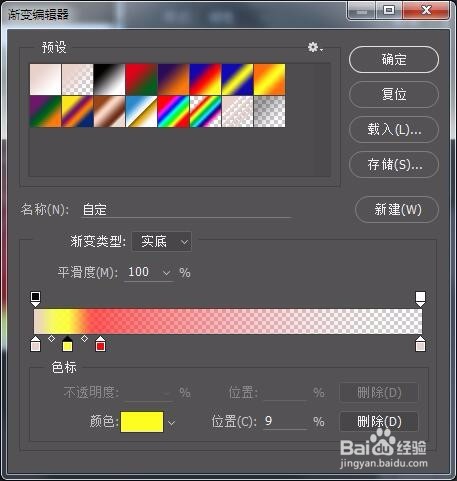Open the presets gear menu
The height and width of the screenshot is (481, 457).
tap(315, 48)
